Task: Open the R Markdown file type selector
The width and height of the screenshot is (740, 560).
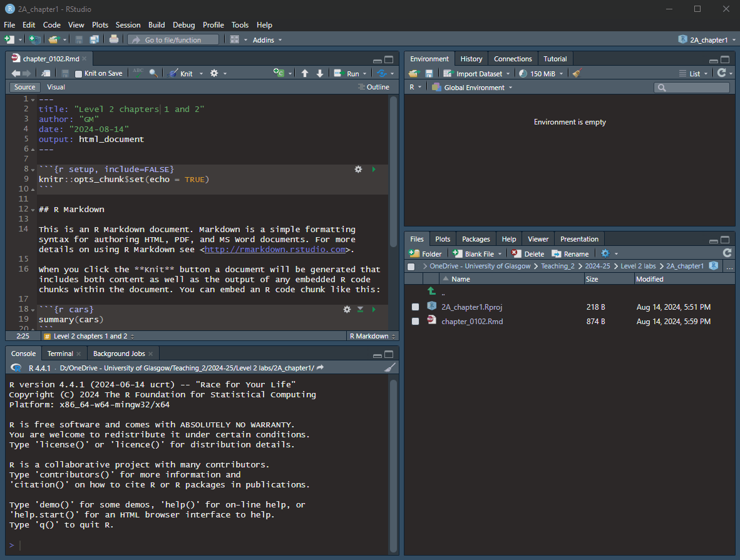Action: (372, 336)
